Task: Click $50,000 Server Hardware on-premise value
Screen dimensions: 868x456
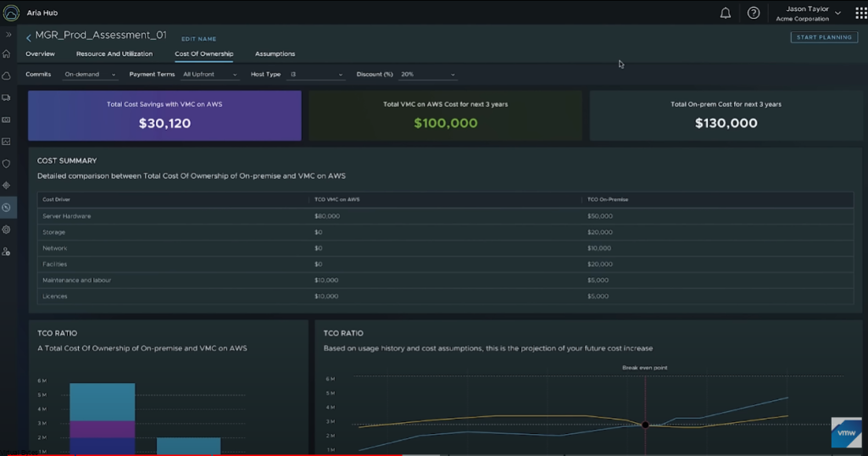Action: pyautogui.click(x=600, y=216)
